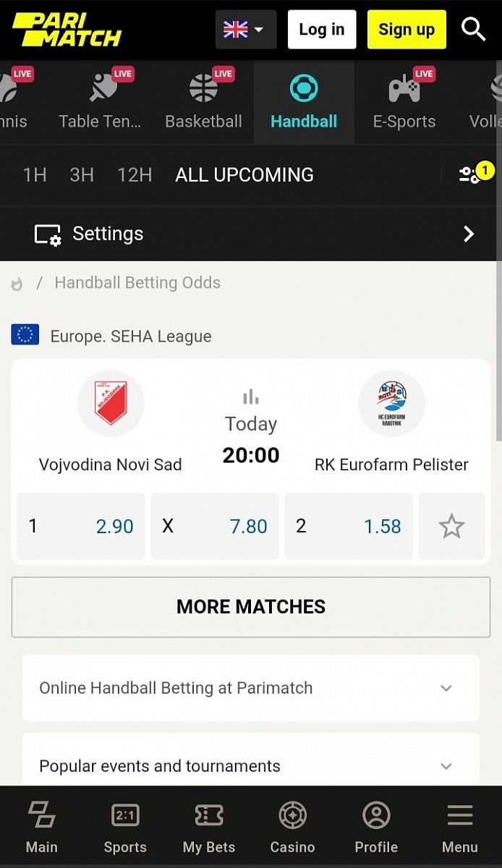The image size is (502, 868).
Task: Expand Popular events and tournaments section
Action: coord(250,766)
